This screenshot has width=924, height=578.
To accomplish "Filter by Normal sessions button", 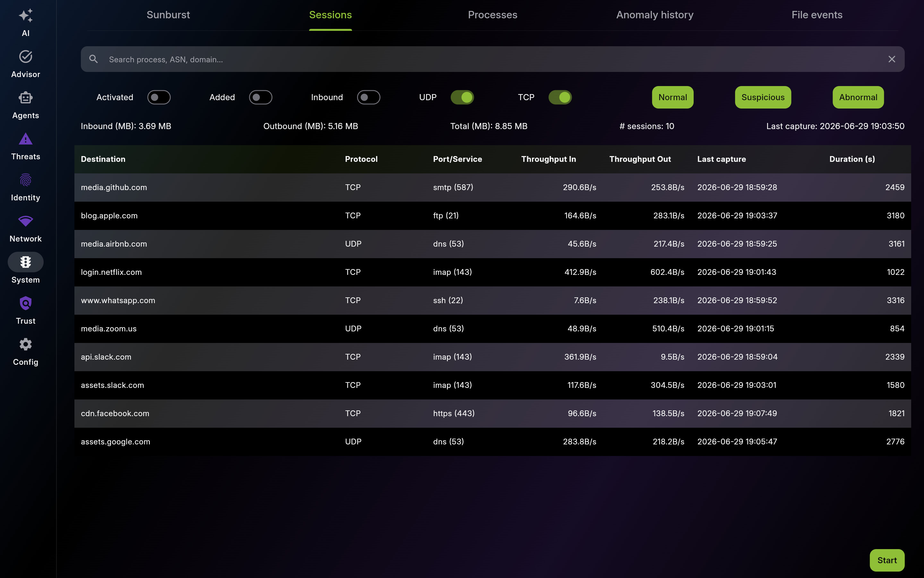I will (x=672, y=98).
